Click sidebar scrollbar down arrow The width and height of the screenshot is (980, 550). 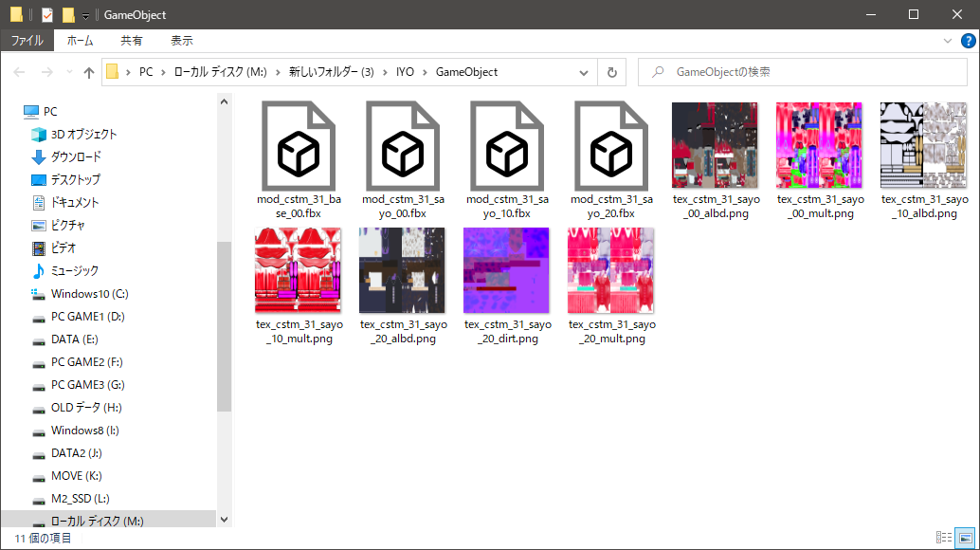(225, 520)
